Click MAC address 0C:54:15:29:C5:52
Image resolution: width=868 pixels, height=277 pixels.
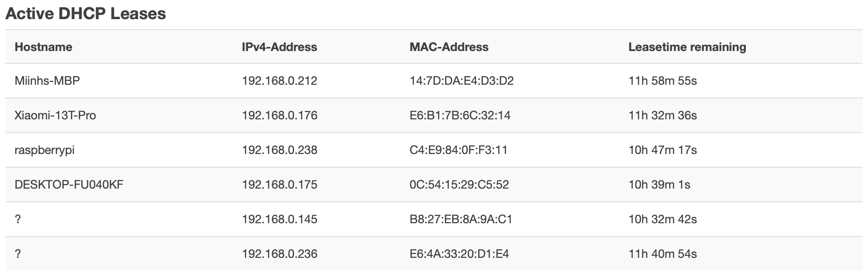(459, 185)
